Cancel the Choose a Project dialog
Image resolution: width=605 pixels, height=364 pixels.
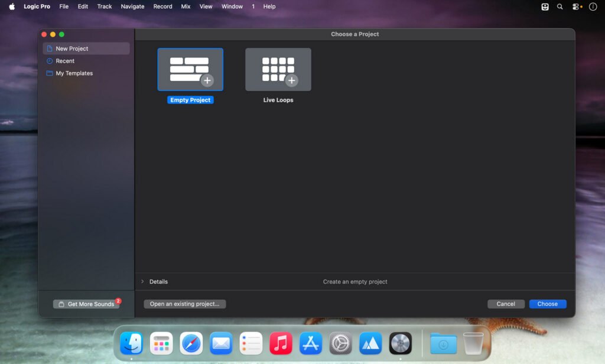pos(506,304)
